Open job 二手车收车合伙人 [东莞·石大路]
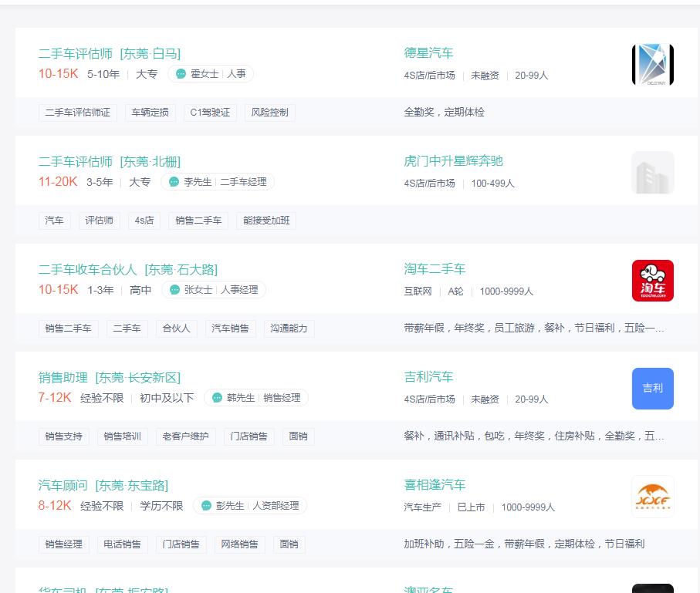This screenshot has height=593, width=700. [128, 269]
